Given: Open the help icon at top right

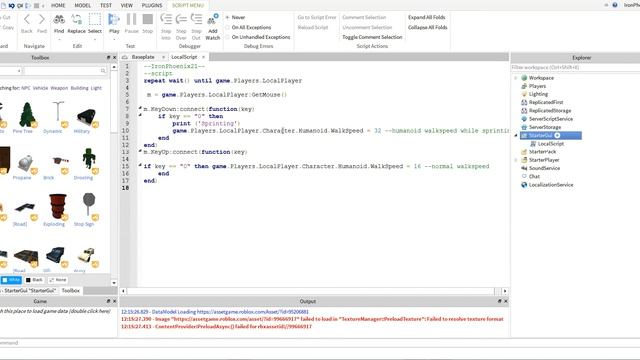Looking at the screenshot, I should 615,5.
